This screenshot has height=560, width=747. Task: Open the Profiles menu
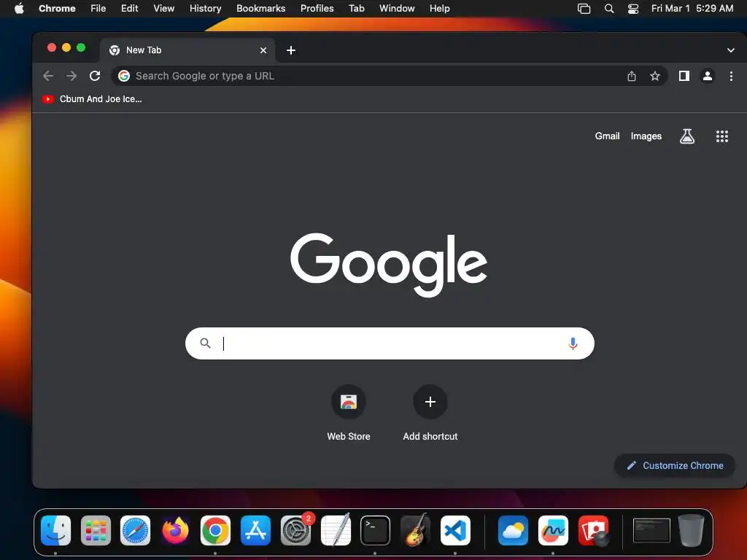coord(317,9)
